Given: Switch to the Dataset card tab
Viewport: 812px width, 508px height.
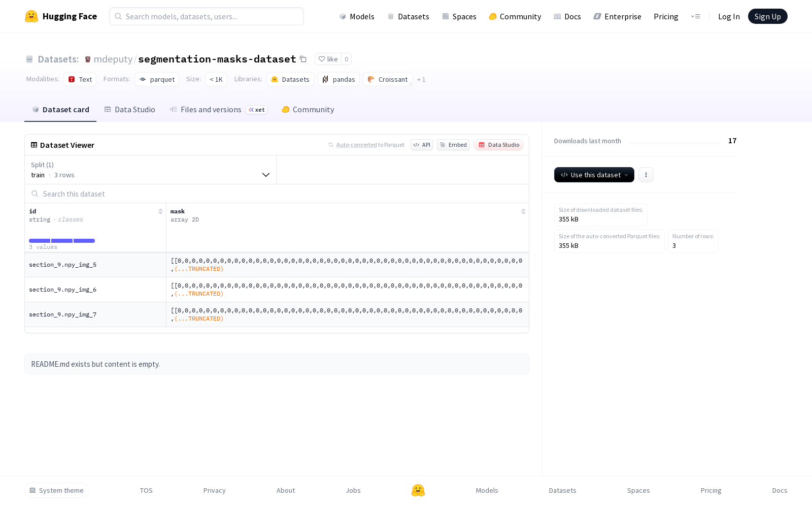Looking at the screenshot, I should point(60,110).
